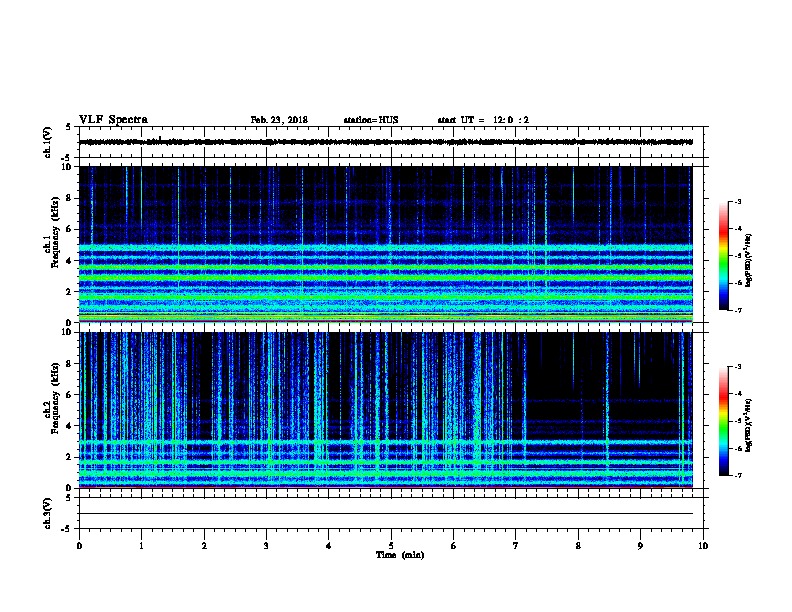
Task: Click time-axis tick label "7"
Action: coord(516,545)
